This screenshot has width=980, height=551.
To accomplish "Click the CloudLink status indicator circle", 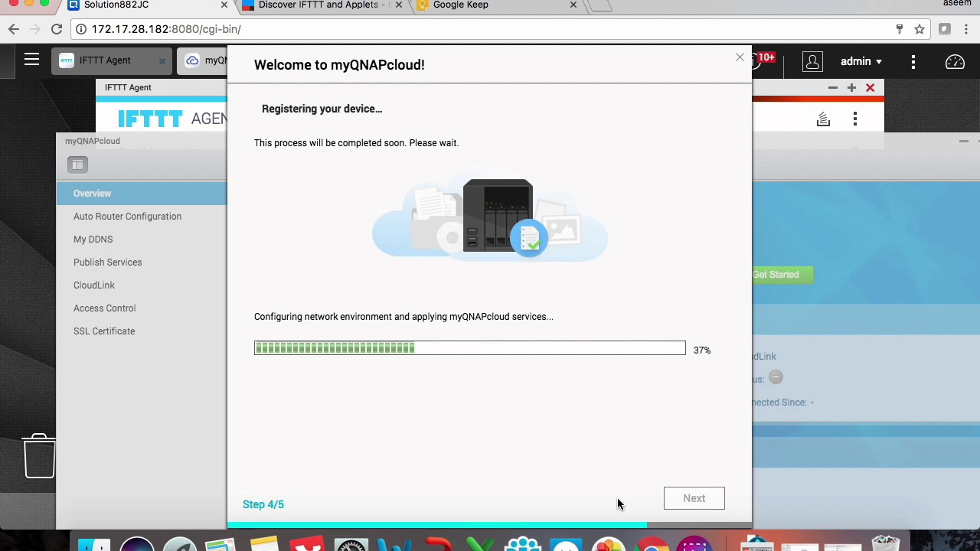I will (x=776, y=377).
